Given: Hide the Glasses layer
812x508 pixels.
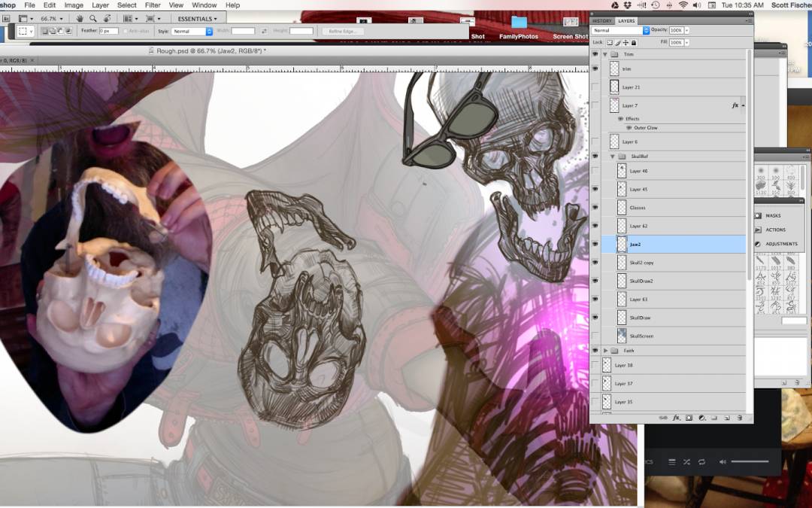Looking at the screenshot, I should point(595,208).
